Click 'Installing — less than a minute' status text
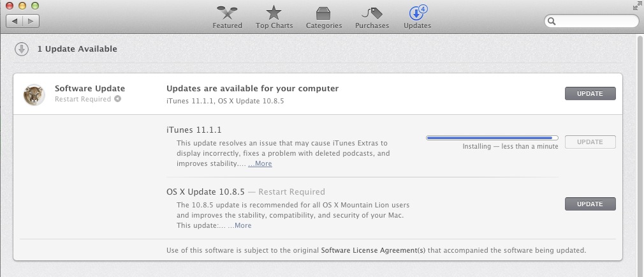Screen dimensions: 644x277 [511, 146]
